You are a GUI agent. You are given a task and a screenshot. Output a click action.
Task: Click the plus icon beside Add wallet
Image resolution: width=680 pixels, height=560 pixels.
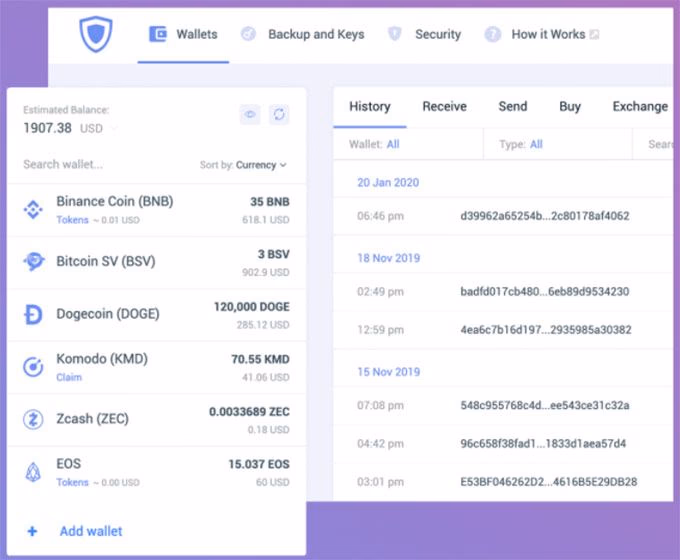tap(32, 531)
